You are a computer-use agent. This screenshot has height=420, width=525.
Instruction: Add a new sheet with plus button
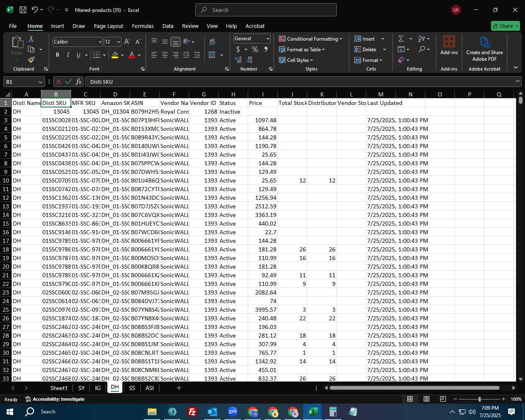pyautogui.click(x=179, y=388)
